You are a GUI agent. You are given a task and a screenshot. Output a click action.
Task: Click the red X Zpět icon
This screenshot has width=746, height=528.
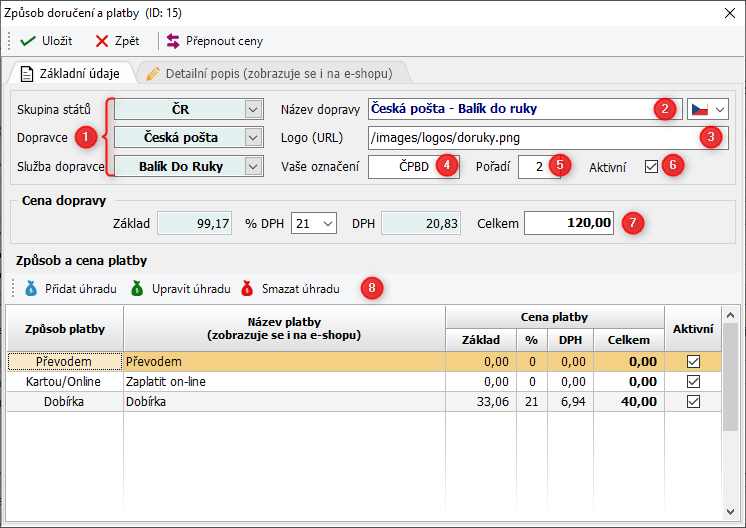[101, 41]
